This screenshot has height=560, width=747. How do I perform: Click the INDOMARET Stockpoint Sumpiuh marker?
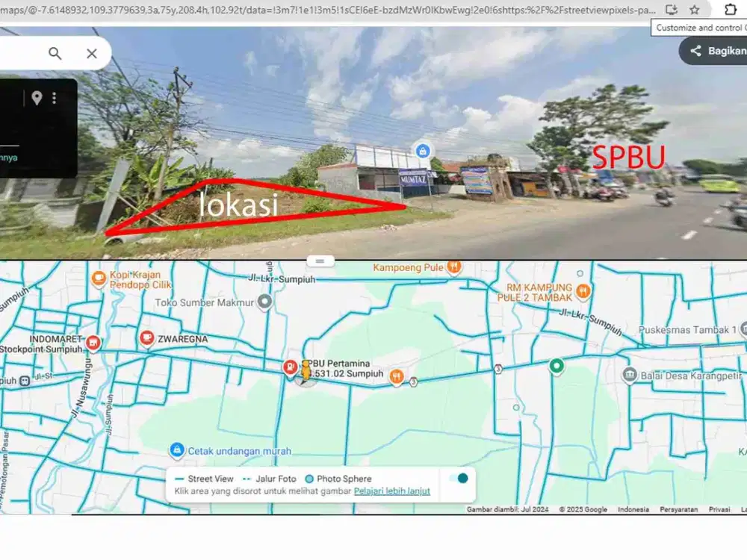tap(93, 343)
